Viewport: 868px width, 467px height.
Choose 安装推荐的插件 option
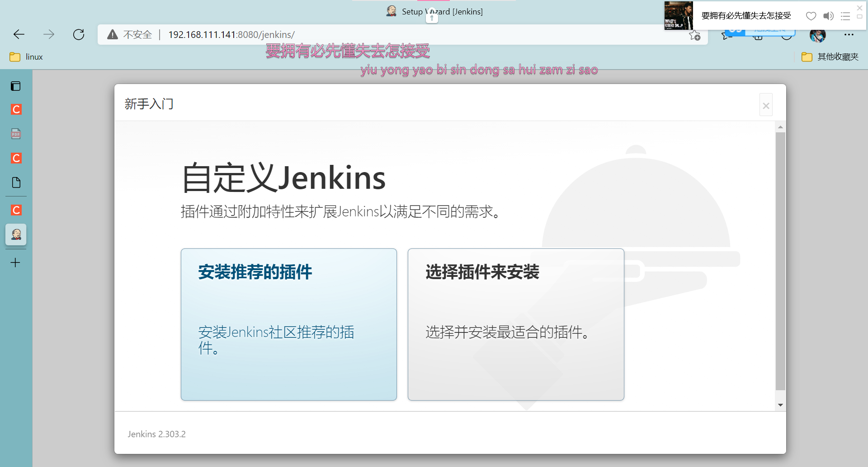click(289, 324)
